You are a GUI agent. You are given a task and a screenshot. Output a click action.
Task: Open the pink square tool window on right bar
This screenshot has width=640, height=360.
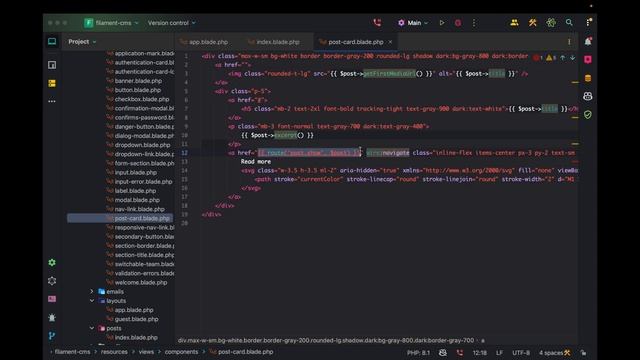(588, 60)
